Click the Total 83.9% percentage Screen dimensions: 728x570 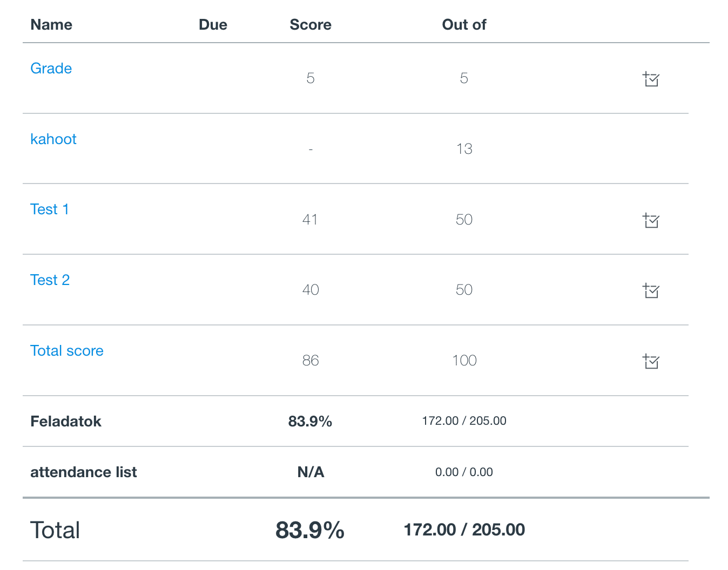click(x=310, y=530)
